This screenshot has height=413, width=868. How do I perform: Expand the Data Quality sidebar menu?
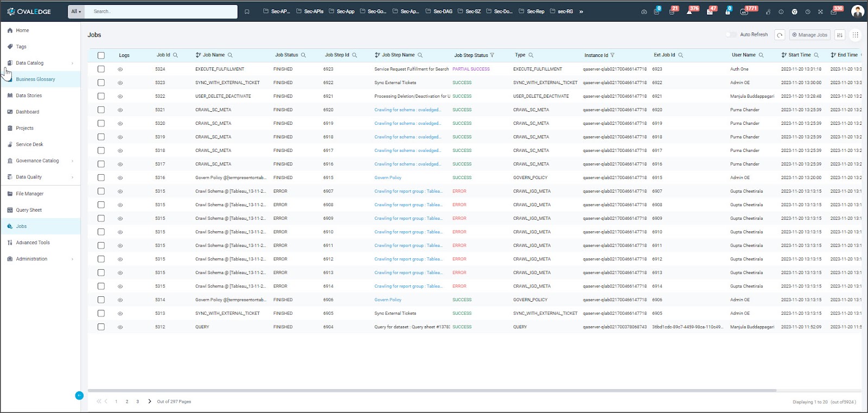[x=72, y=177]
